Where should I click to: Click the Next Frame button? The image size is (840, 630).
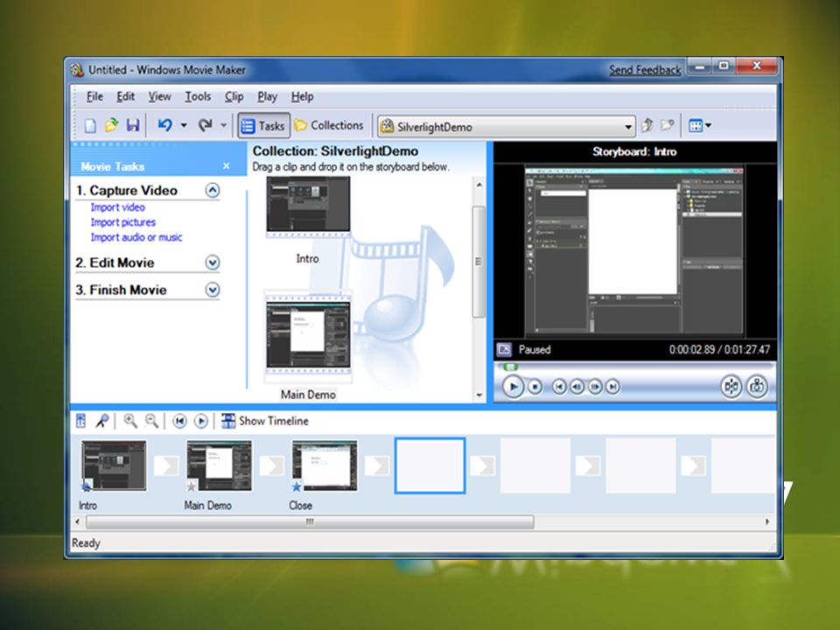(595, 386)
